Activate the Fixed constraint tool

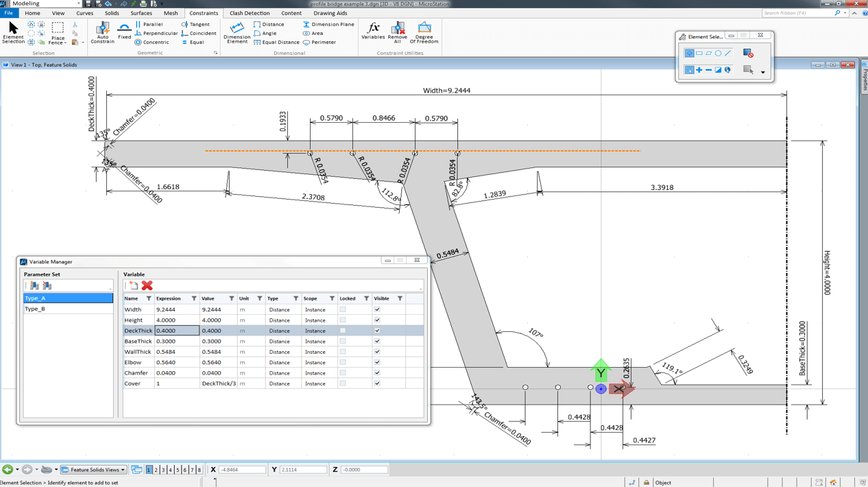124,31
